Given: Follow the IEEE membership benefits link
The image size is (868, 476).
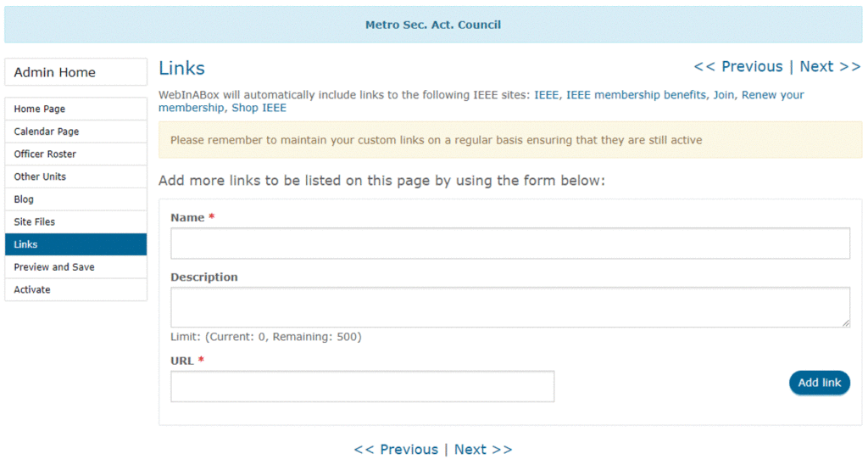Looking at the screenshot, I should tap(636, 95).
